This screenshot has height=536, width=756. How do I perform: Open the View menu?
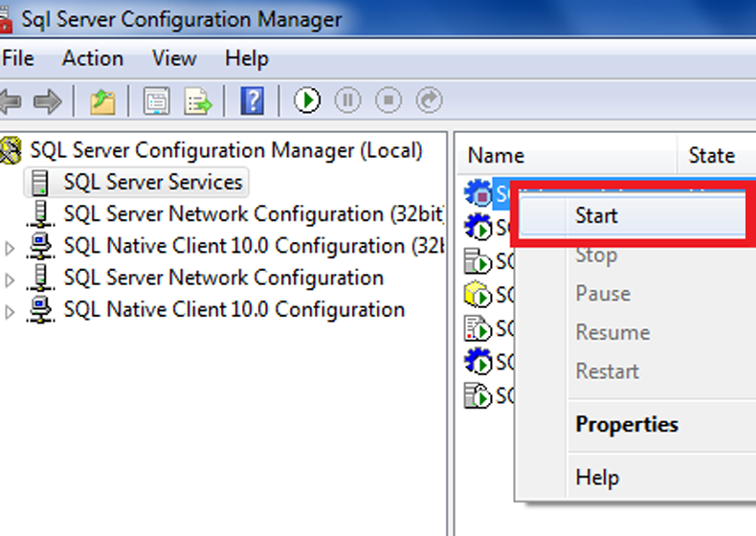[173, 58]
